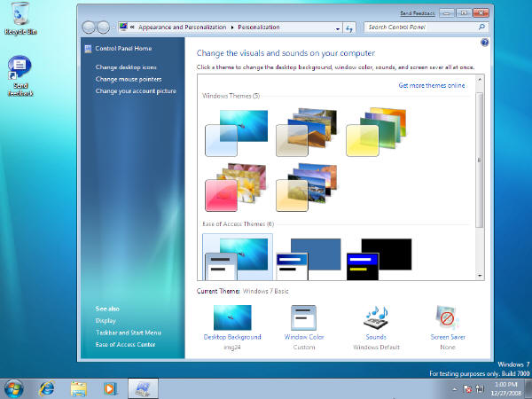Viewport: 532px width, 399px height.
Task: Open the Display link under See also
Action: coord(106,321)
